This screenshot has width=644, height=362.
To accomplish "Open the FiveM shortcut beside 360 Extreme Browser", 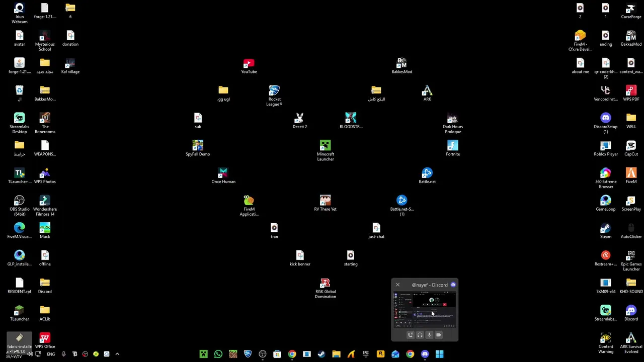I will point(631,176).
